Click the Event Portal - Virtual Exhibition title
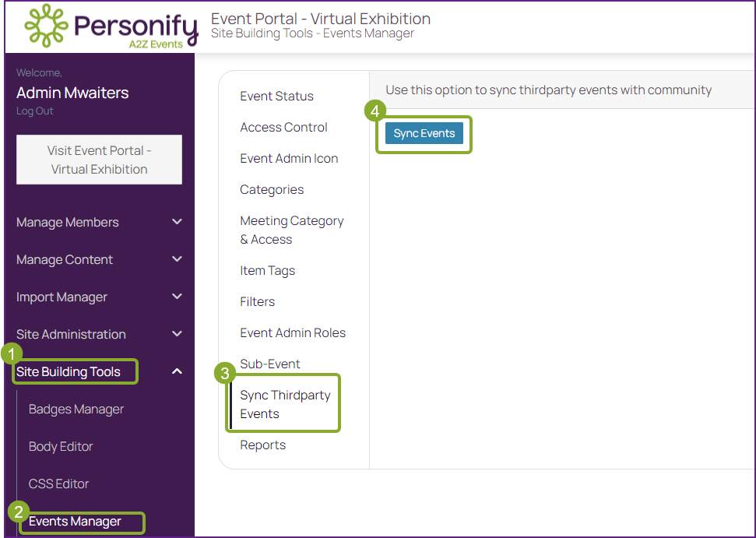 pos(321,19)
